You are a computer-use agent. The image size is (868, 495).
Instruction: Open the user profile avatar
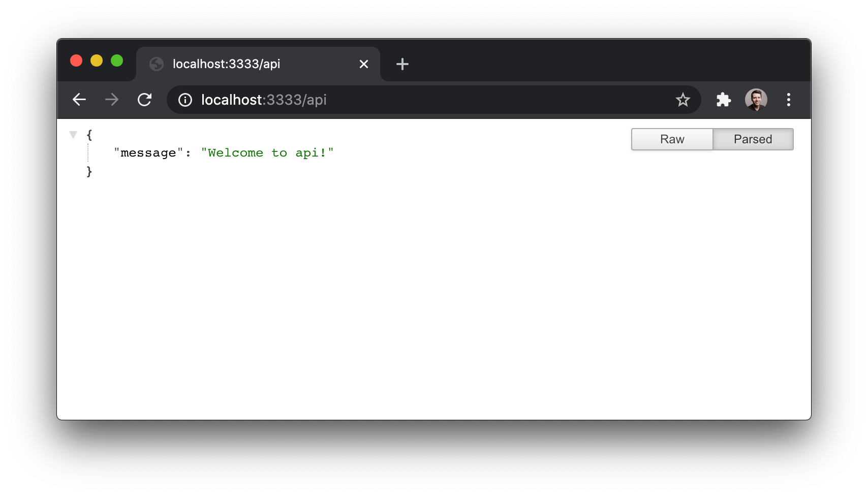[x=756, y=100]
